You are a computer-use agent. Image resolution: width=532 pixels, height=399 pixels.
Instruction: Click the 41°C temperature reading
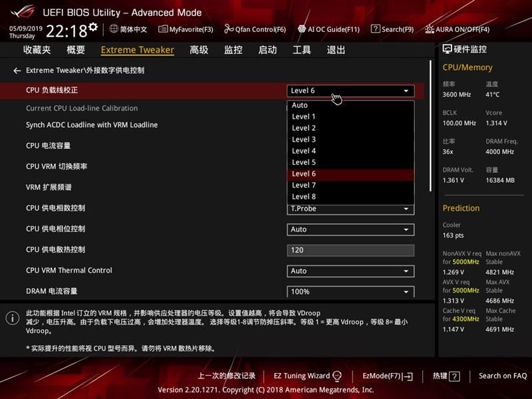[492, 94]
